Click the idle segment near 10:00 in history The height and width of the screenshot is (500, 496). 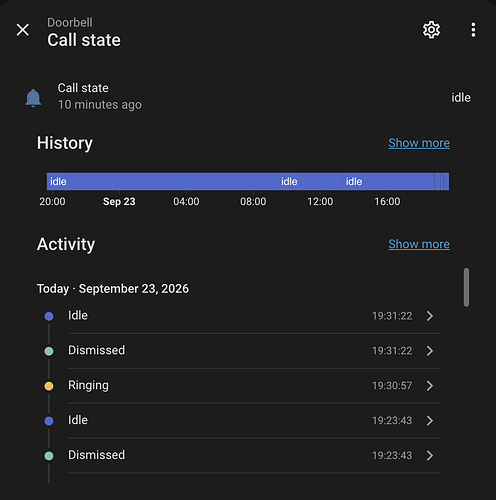click(x=310, y=181)
